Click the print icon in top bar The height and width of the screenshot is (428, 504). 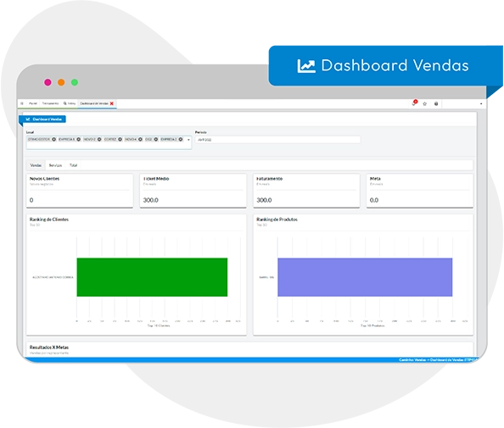point(436,103)
